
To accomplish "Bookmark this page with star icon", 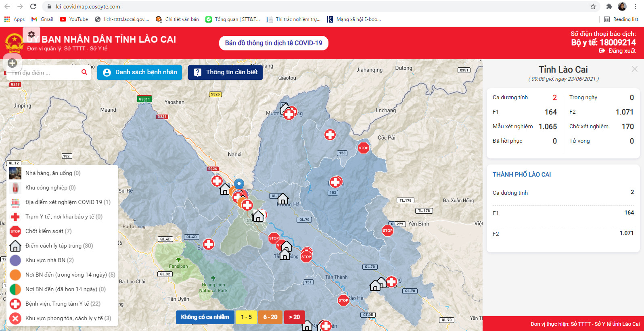I will pos(593,6).
